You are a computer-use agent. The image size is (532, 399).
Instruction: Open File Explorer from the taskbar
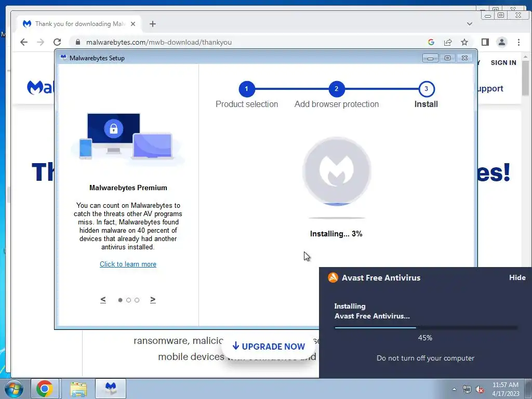(x=78, y=389)
